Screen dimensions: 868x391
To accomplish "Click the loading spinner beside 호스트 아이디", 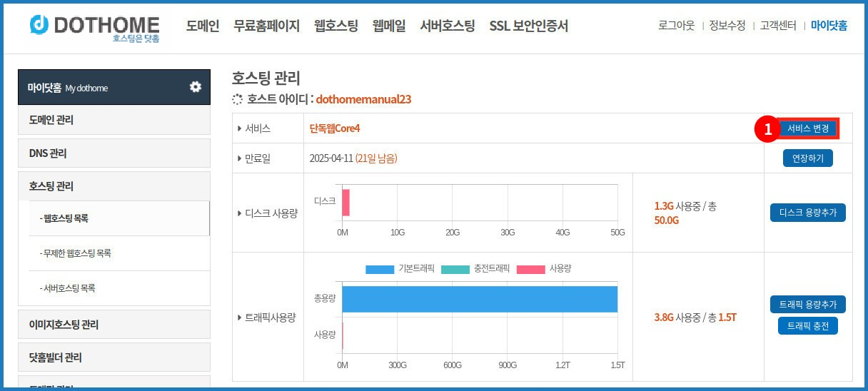I will coord(238,99).
